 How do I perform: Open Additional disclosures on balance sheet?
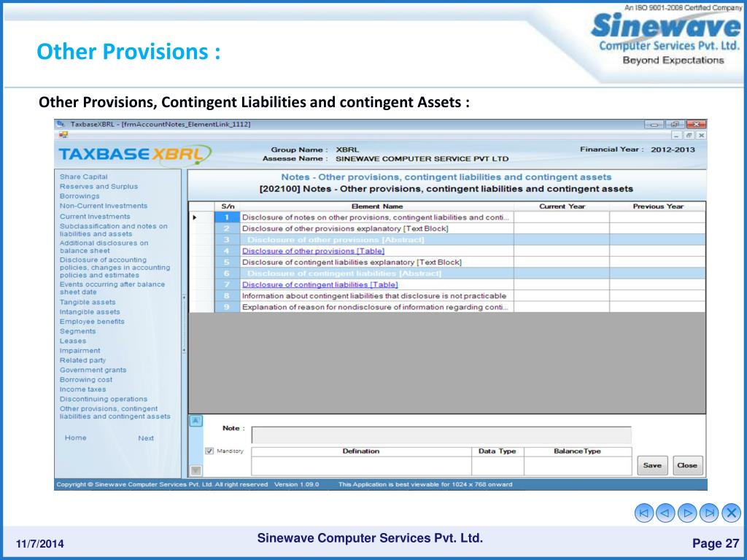104,246
